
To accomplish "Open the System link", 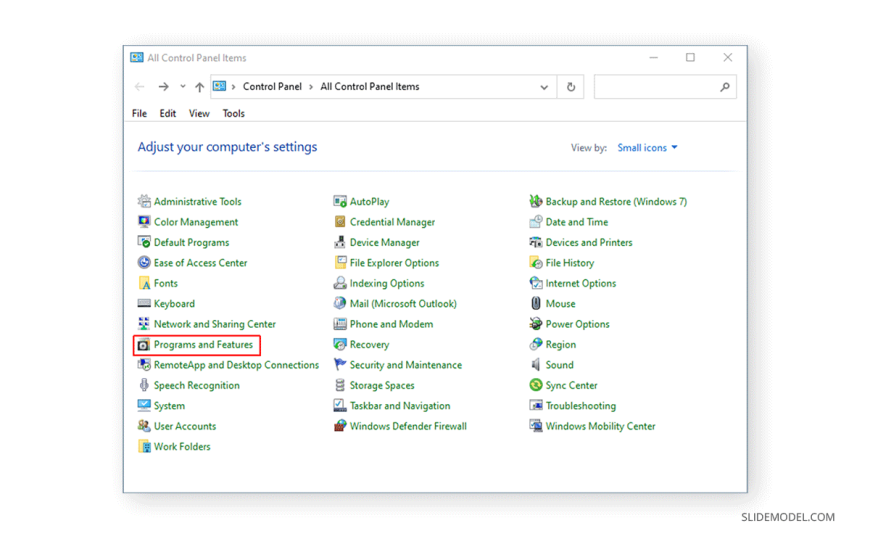I will point(169,406).
